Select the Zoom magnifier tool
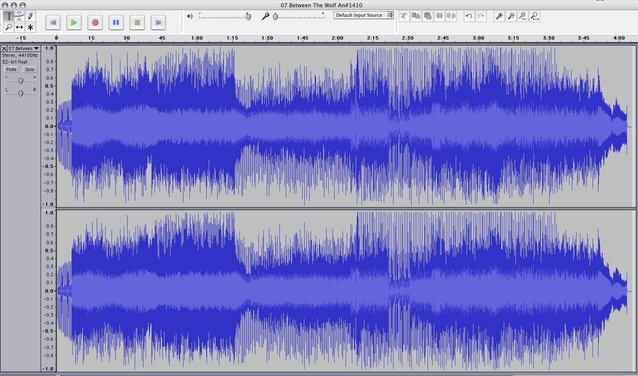The image size is (638, 376). (9, 27)
